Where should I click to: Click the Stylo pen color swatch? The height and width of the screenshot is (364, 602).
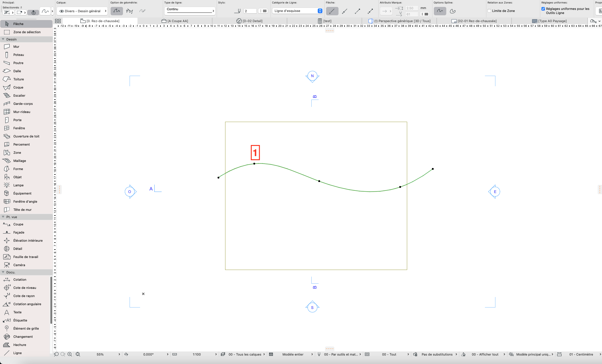click(x=263, y=11)
